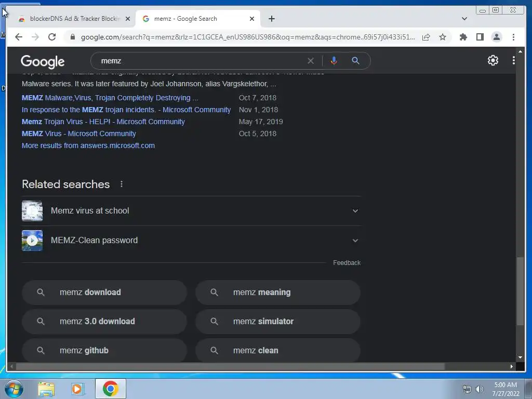This screenshot has width=532, height=399.
Task: Open the clock showing 5:00 AM
Action: [506, 389]
